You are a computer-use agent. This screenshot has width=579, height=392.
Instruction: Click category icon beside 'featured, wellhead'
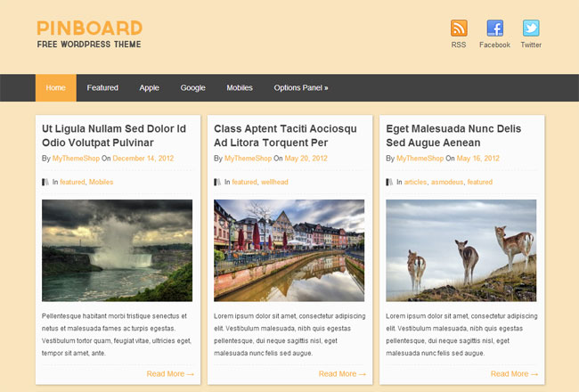[217, 182]
